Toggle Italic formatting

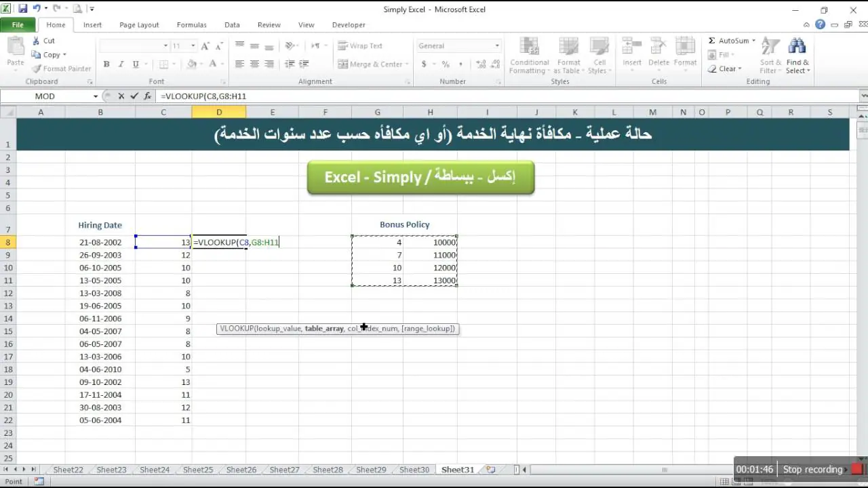[121, 64]
